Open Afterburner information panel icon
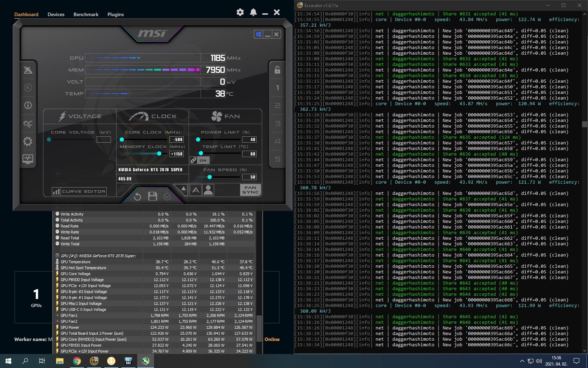 28,105
